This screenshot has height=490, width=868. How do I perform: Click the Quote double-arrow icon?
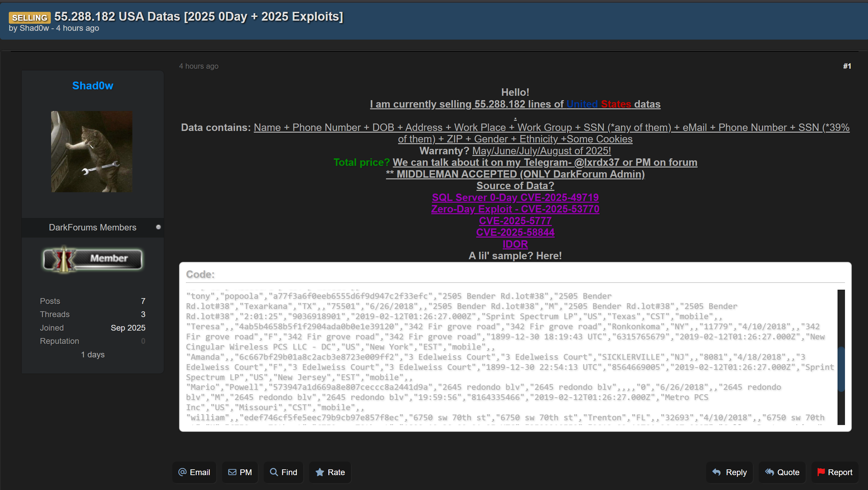pyautogui.click(x=769, y=472)
